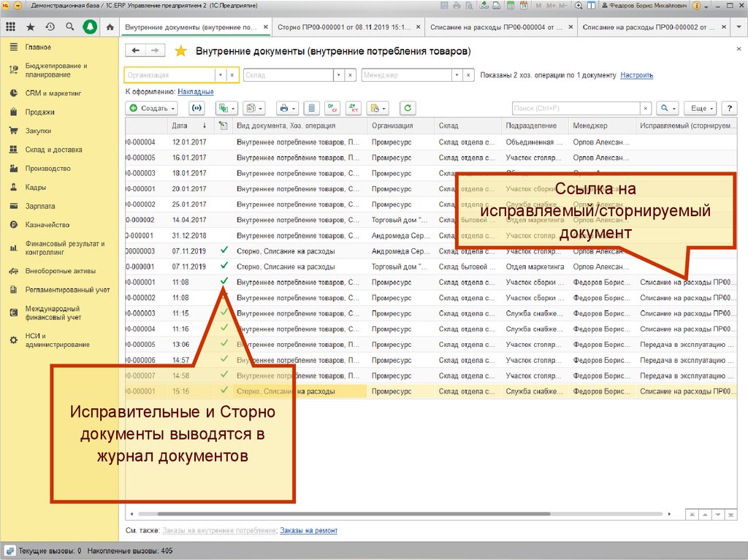Click the refresh list icon

407,108
